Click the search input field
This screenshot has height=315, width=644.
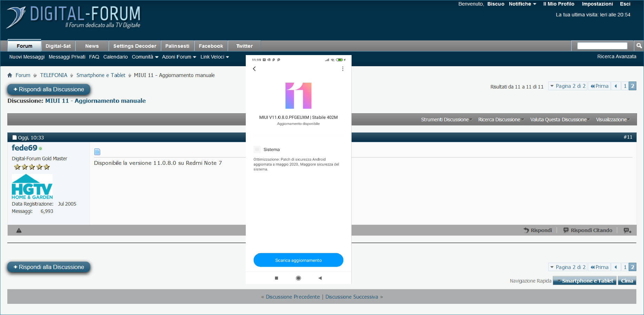[x=602, y=46]
